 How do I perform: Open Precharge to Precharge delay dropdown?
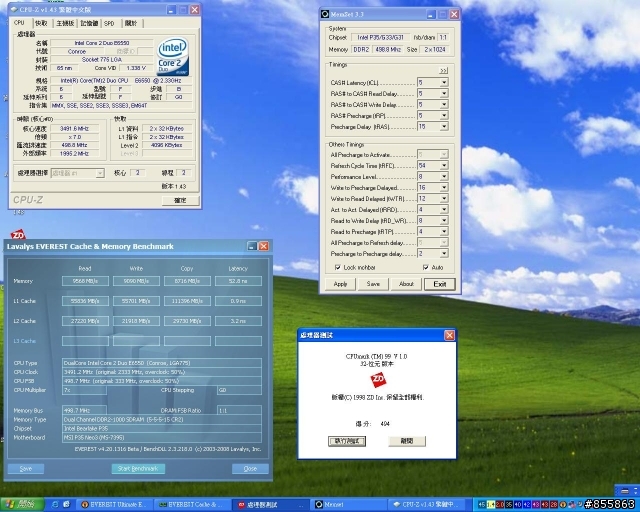pos(444,254)
